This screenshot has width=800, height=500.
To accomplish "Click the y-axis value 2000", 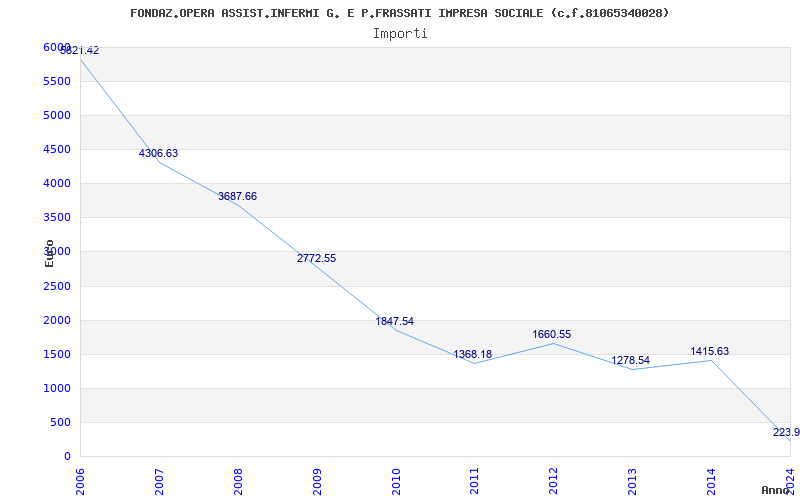I will click(x=57, y=320).
